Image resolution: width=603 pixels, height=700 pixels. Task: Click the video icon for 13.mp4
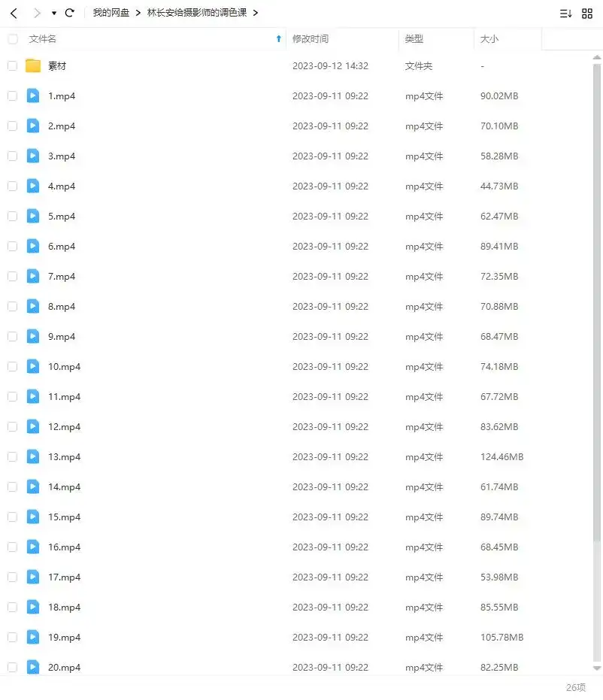pos(33,456)
